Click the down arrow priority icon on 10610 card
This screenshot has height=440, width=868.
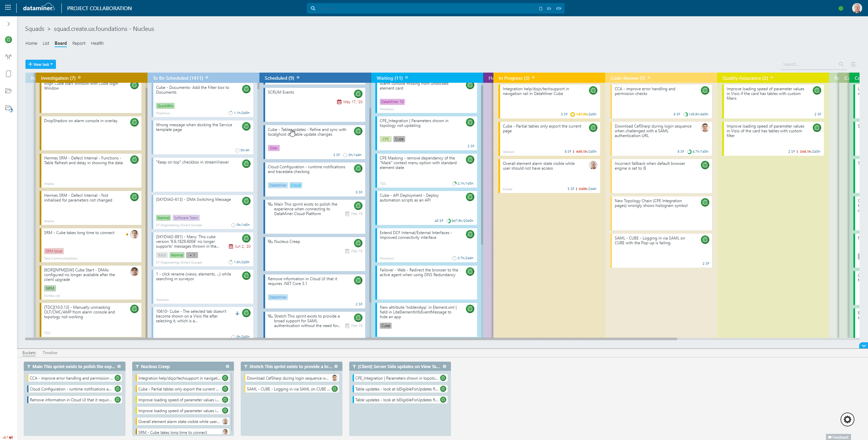(237, 313)
